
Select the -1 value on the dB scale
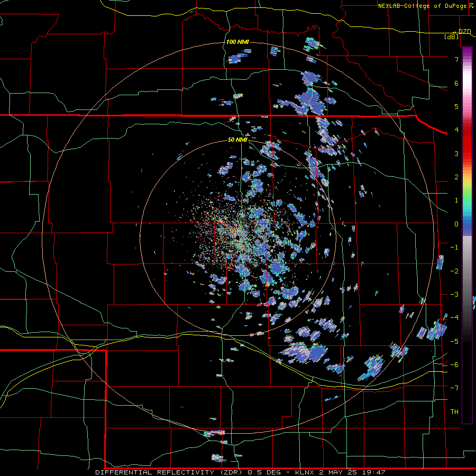click(x=454, y=248)
